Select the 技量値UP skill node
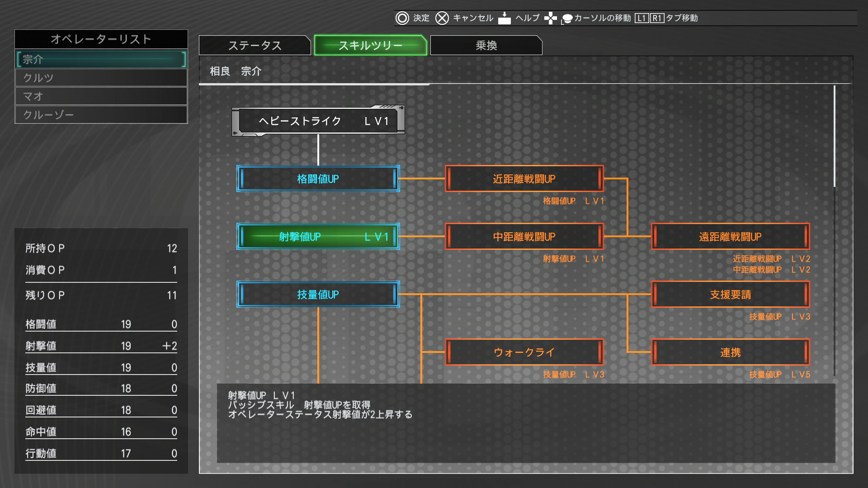 click(x=318, y=295)
